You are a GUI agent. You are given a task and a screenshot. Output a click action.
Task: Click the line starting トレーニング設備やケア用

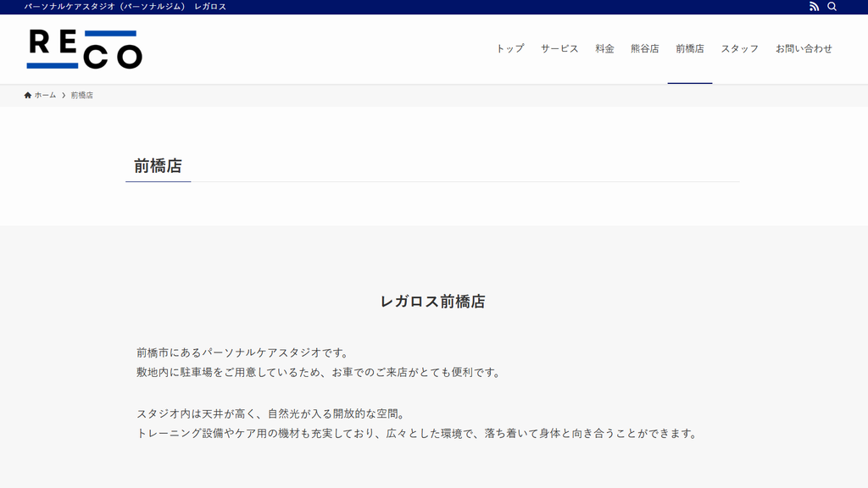tap(418, 433)
